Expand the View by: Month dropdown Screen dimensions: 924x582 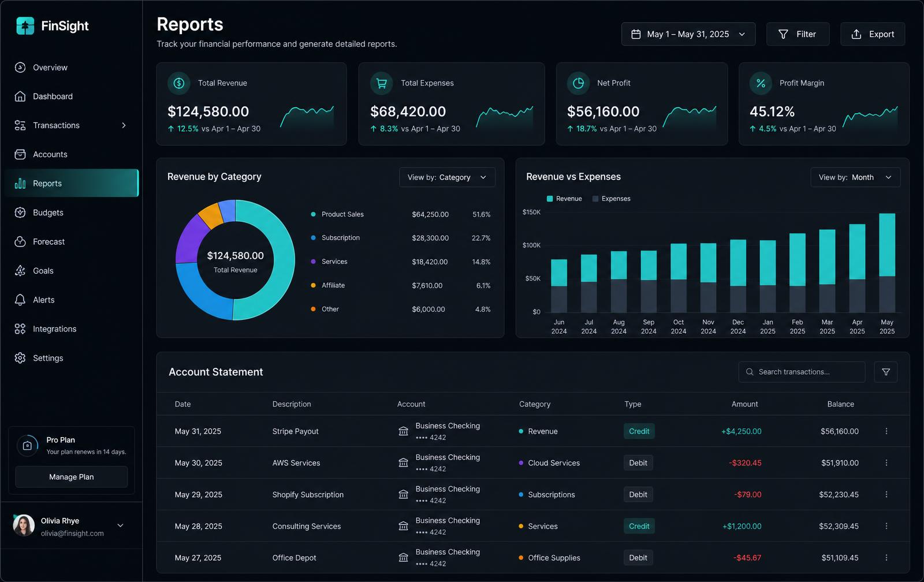(x=855, y=177)
